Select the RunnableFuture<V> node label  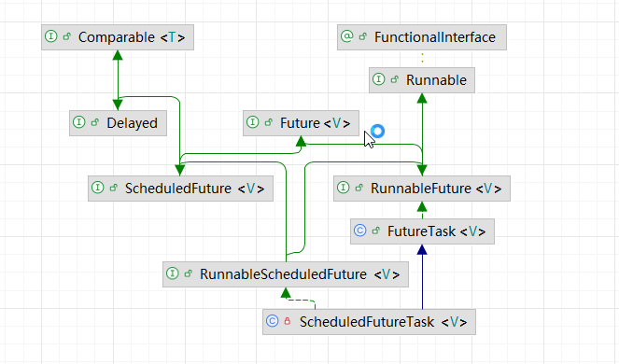pos(436,189)
